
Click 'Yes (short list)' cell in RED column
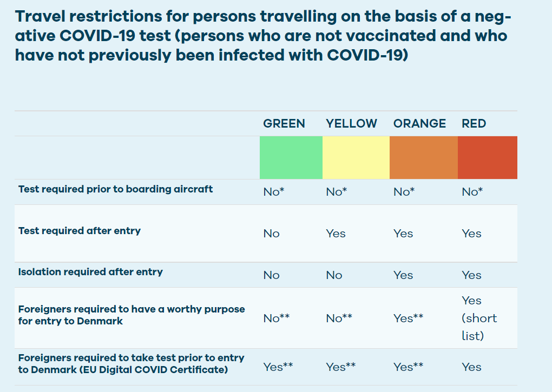click(479, 318)
